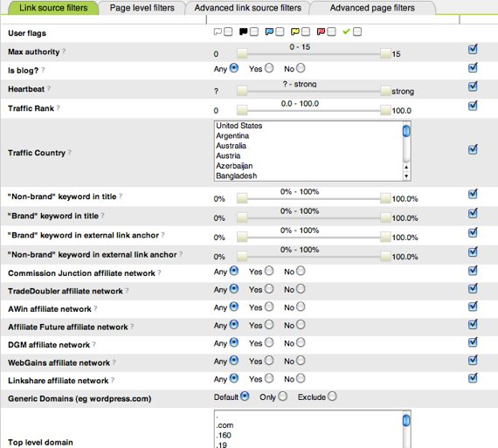Viewport: 498px width, 448px height.
Task: Open help for Traffic Rank
Action: [x=59, y=108]
